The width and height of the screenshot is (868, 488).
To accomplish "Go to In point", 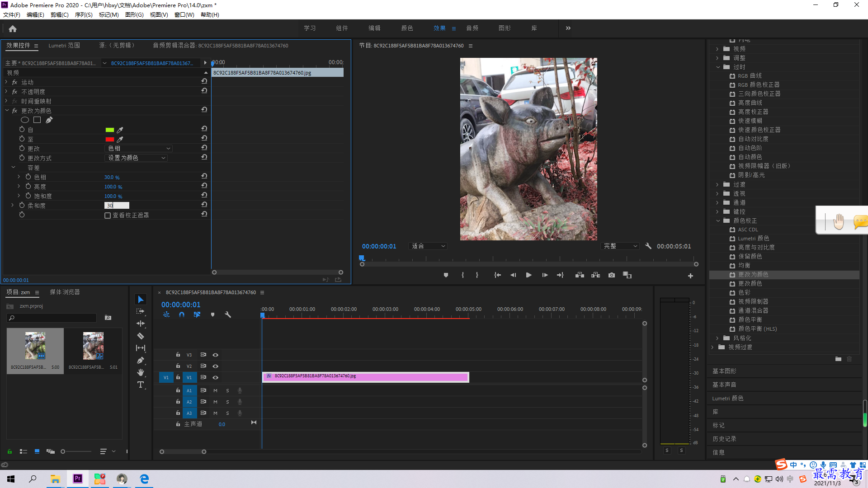I will 497,275.
